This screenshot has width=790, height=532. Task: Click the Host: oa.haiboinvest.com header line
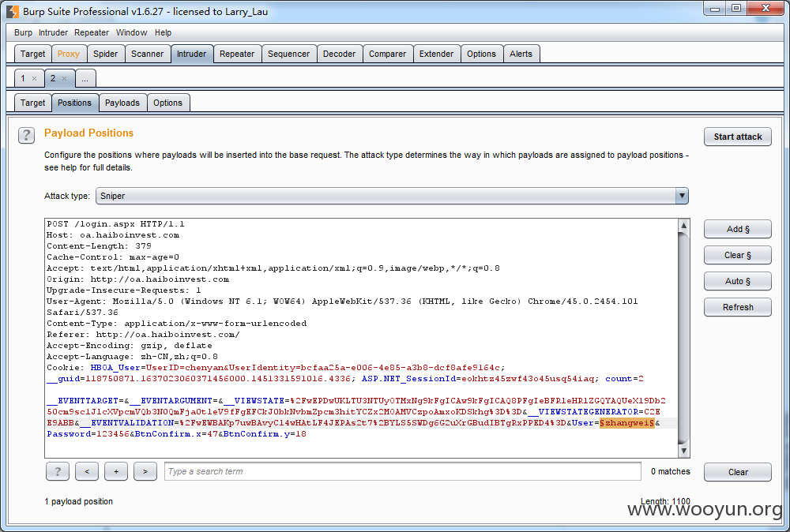113,235
